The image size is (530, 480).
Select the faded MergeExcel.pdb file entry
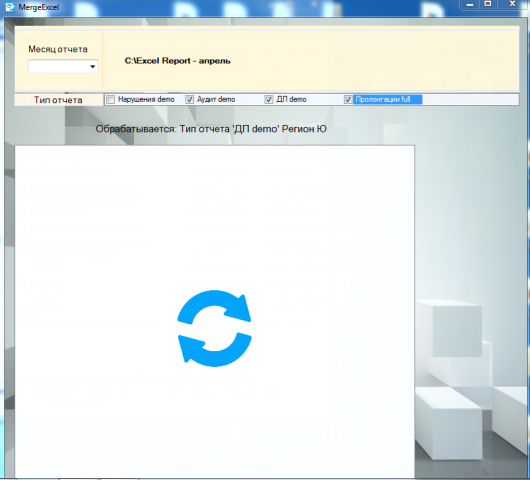coord(57,158)
